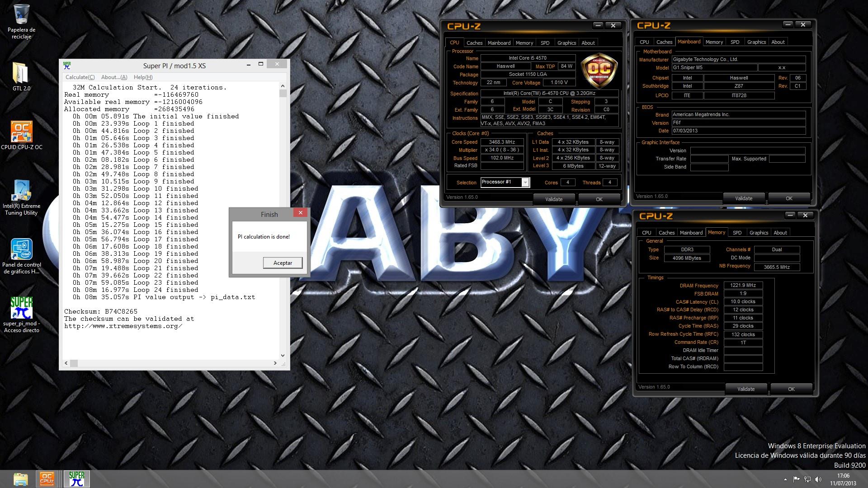Close the Finish dialog
Screen dimensions: 868x488
(x=301, y=213)
